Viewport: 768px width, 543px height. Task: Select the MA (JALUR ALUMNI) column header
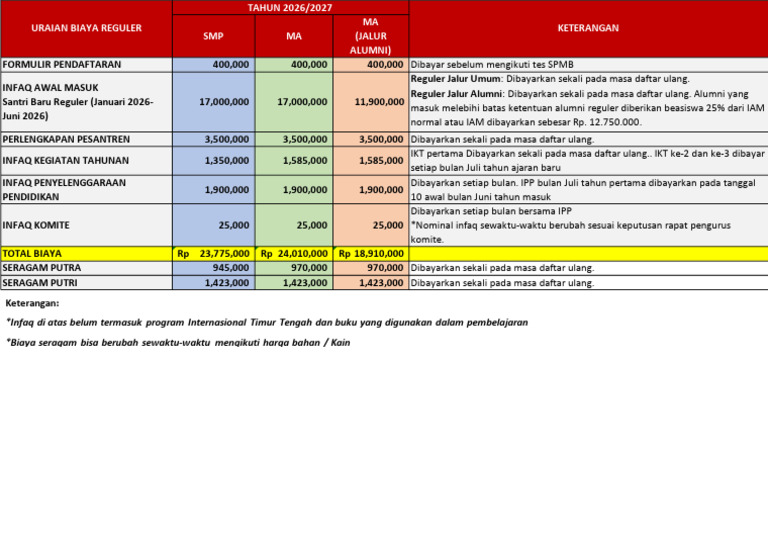371,36
